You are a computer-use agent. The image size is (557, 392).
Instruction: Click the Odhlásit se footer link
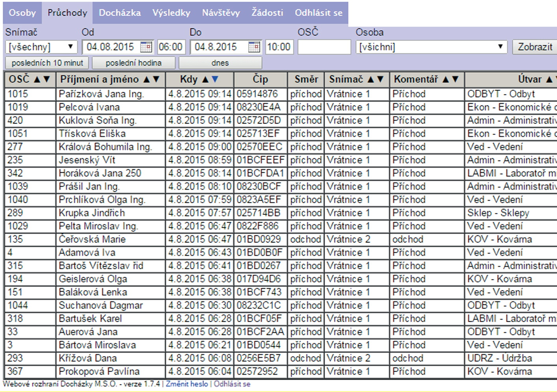pos(232,384)
